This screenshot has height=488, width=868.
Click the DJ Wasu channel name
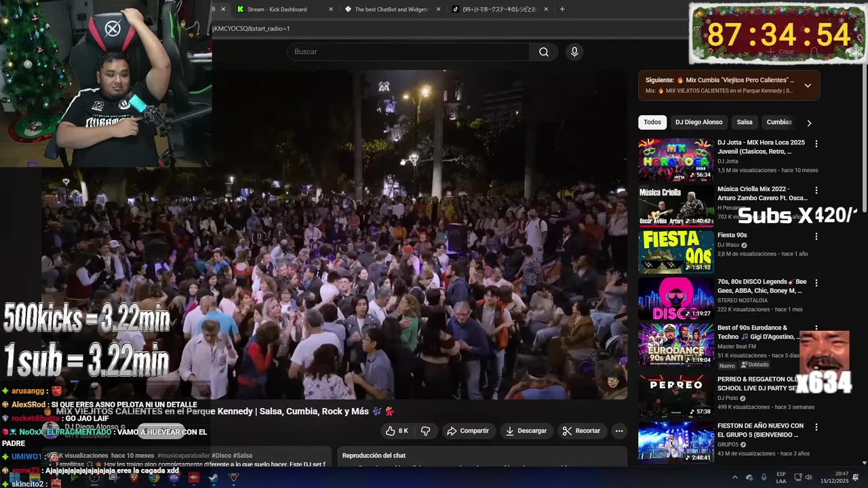728,245
